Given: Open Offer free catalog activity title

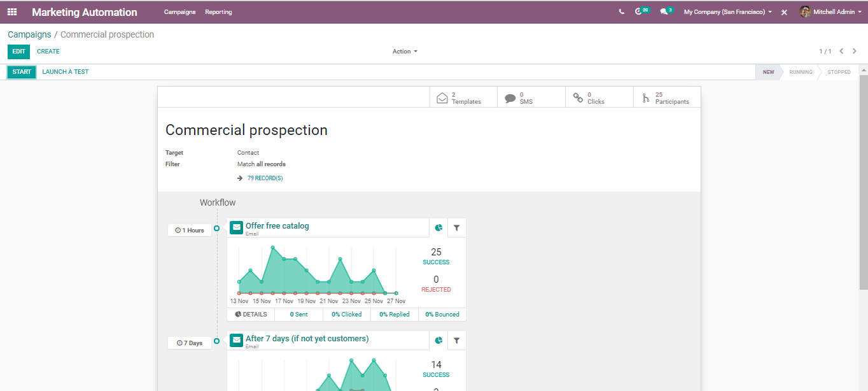Looking at the screenshot, I should 277,226.
